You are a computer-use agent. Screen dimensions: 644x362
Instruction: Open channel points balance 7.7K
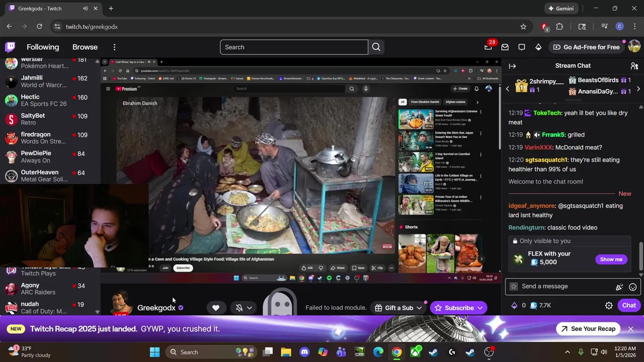click(541, 305)
